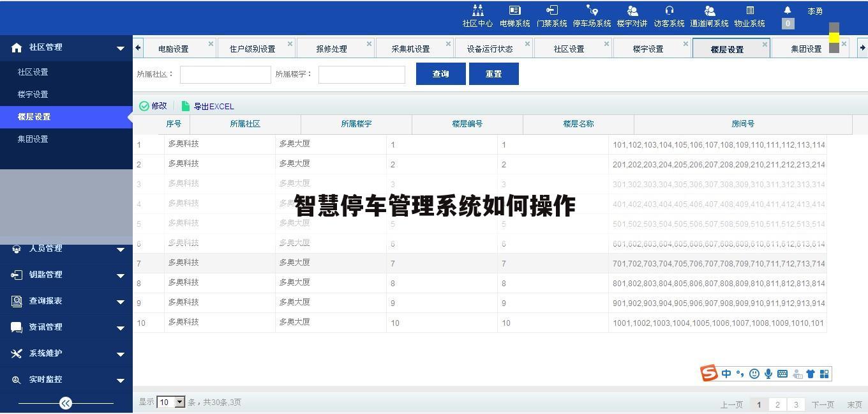Switch to the 采集机设置 tab
868x414 pixels.
[x=410, y=49]
